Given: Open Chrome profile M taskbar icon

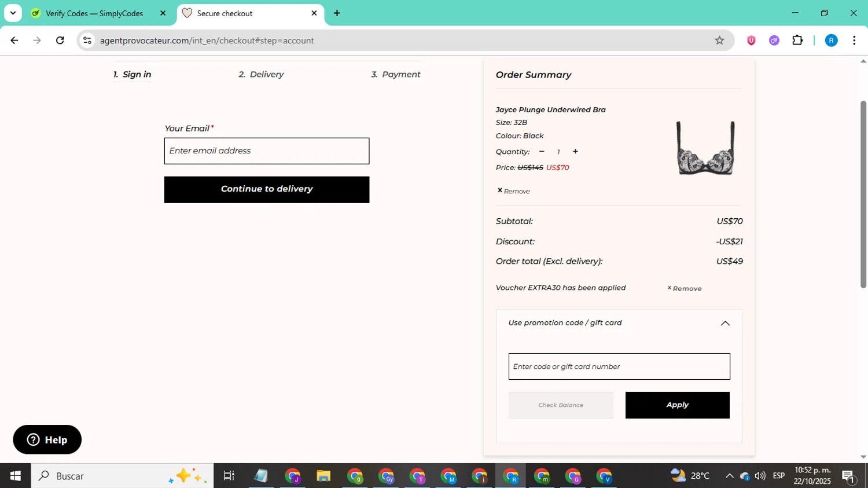Looking at the screenshot, I should click(448, 476).
